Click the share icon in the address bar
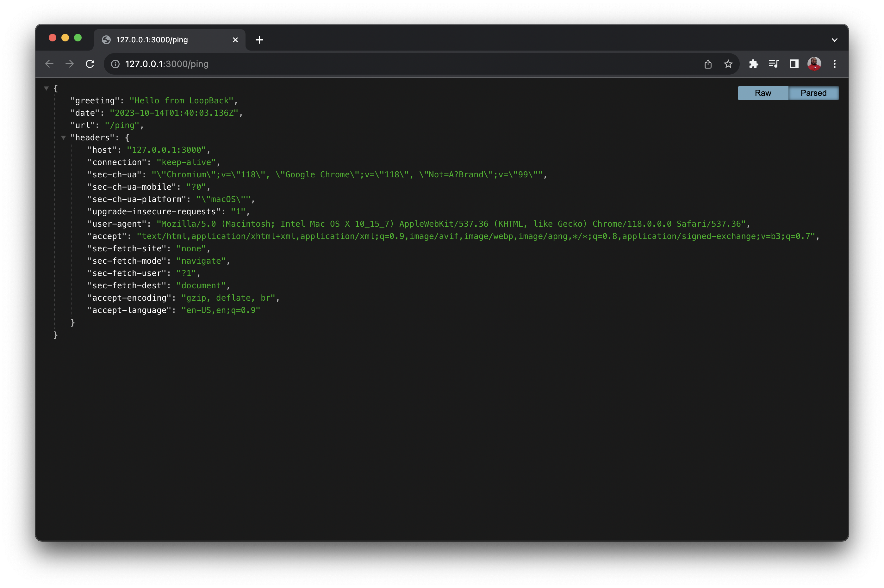This screenshot has width=884, height=588. click(x=708, y=64)
